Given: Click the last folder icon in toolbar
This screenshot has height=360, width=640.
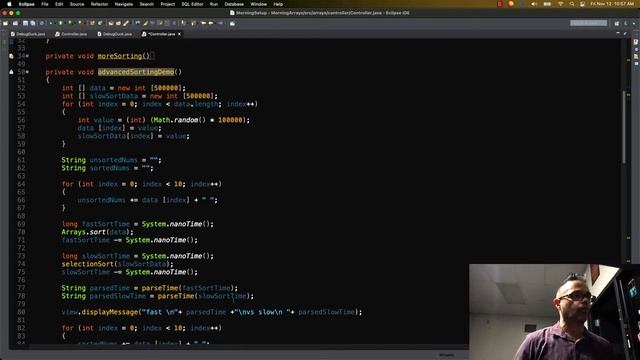Looking at the screenshot, I should point(232,23).
